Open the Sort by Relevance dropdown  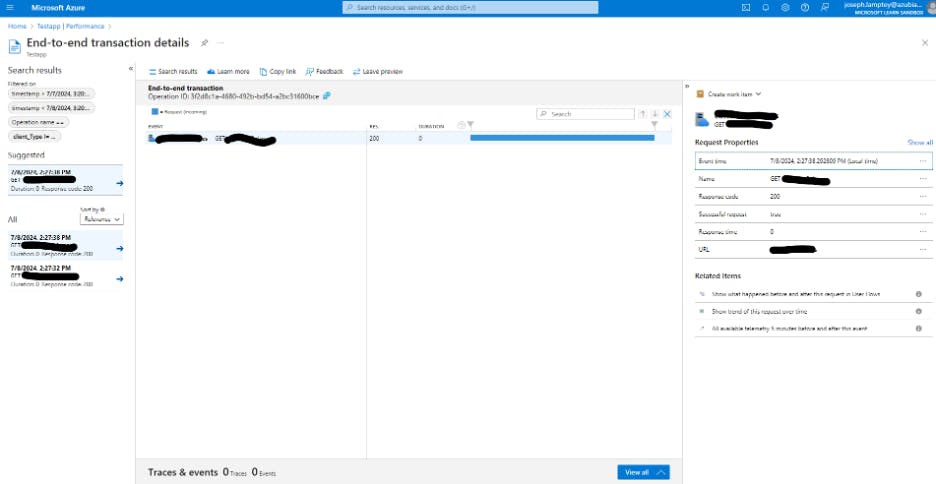tap(102, 220)
